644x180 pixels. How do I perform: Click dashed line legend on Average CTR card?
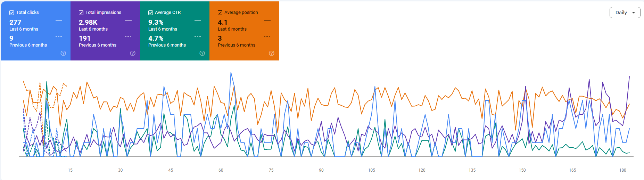[x=198, y=37]
